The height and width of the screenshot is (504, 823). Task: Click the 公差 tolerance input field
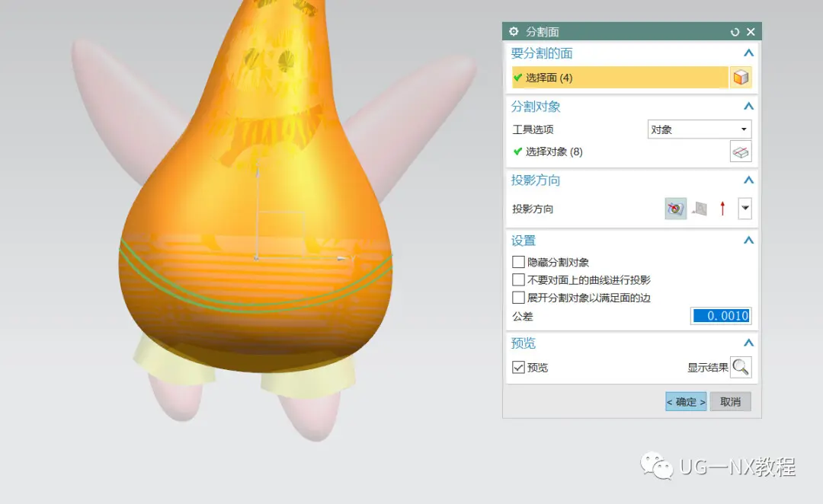[721, 316]
